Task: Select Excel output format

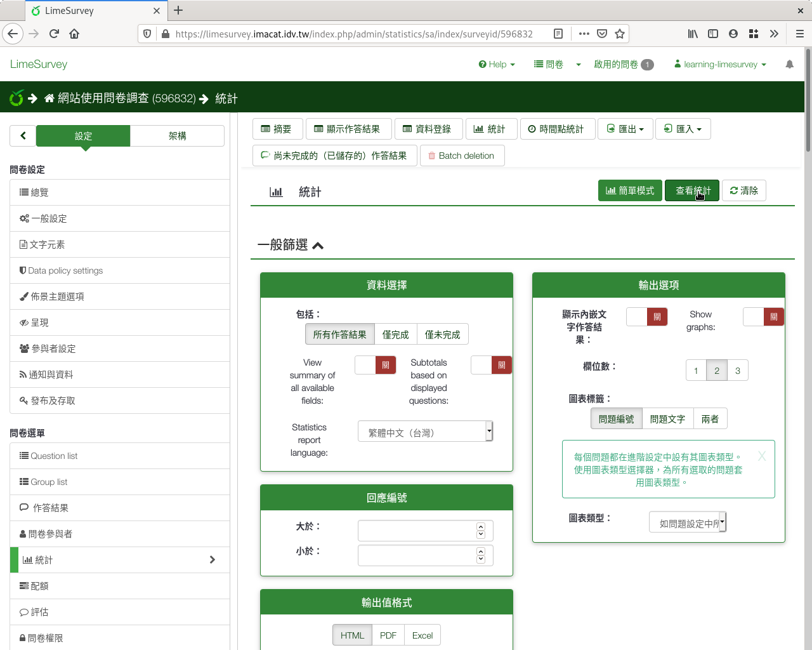Action: pyautogui.click(x=422, y=635)
